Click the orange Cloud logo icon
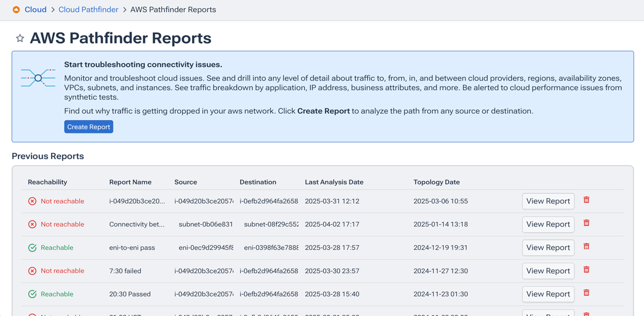This screenshot has height=316, width=644. pos(16,9)
